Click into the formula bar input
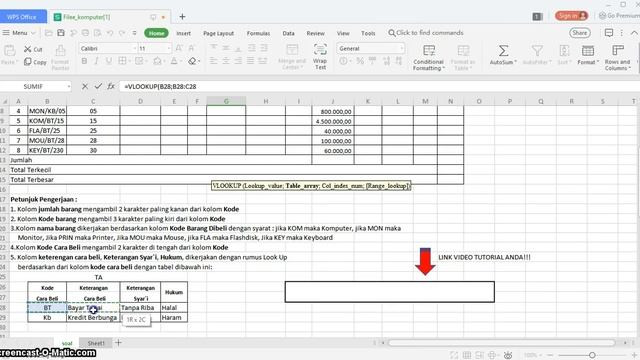 point(380,87)
